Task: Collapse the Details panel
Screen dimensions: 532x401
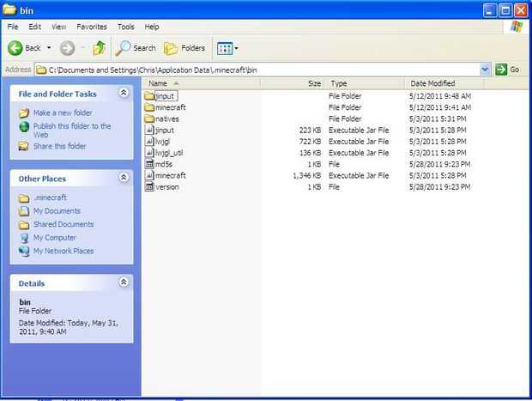Action: pos(124,283)
